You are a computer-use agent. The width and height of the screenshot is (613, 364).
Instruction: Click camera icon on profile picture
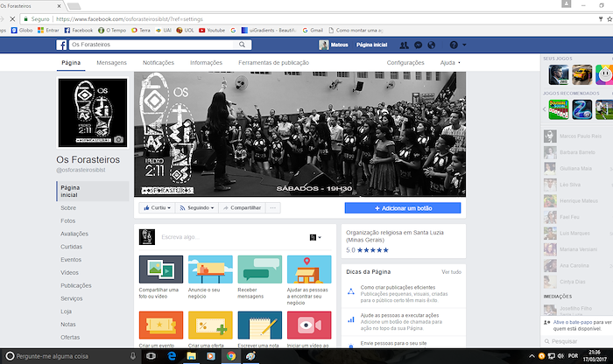coord(118,139)
